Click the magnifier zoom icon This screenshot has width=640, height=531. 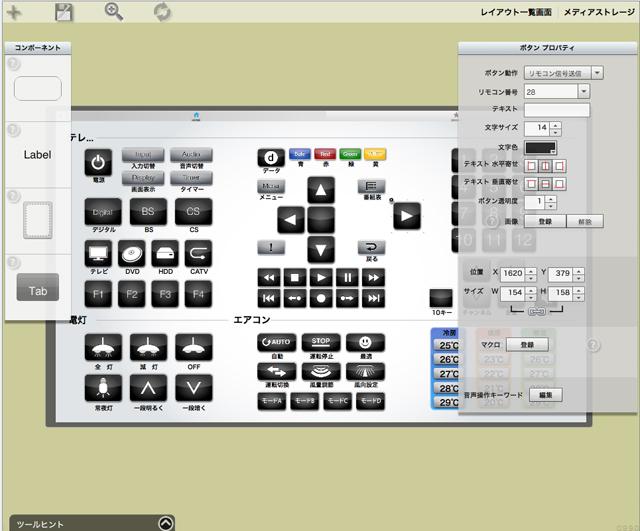click(x=113, y=12)
